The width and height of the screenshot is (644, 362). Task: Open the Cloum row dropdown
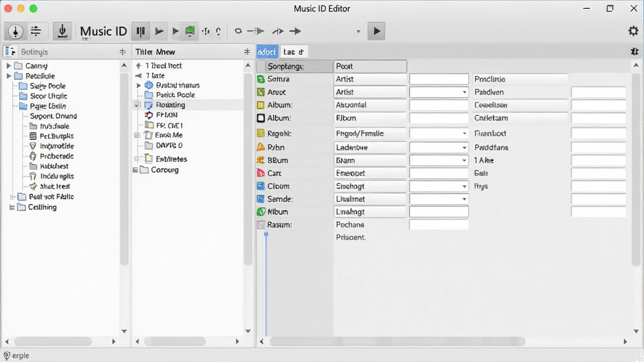coord(464,186)
